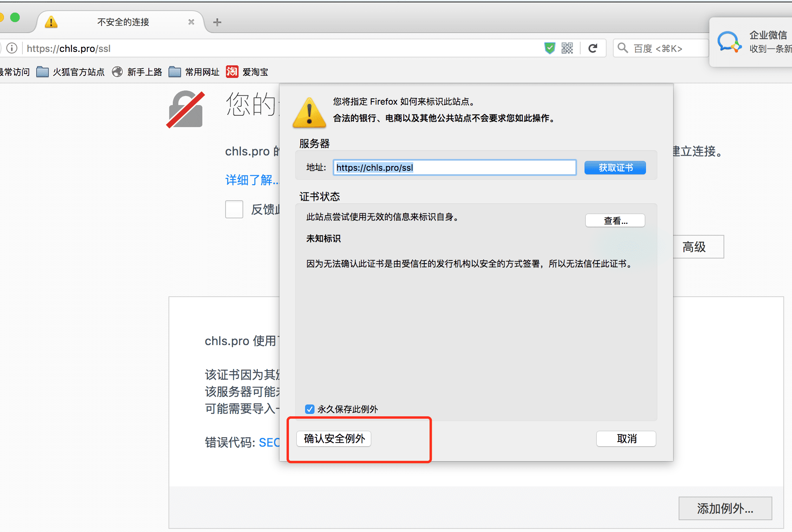Select the 不安全的连接 tab

point(123,22)
